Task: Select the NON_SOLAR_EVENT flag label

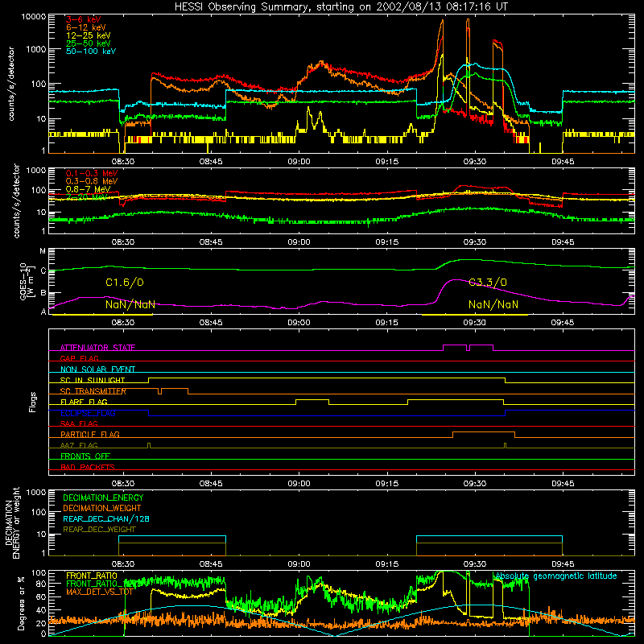Action: [x=97, y=369]
